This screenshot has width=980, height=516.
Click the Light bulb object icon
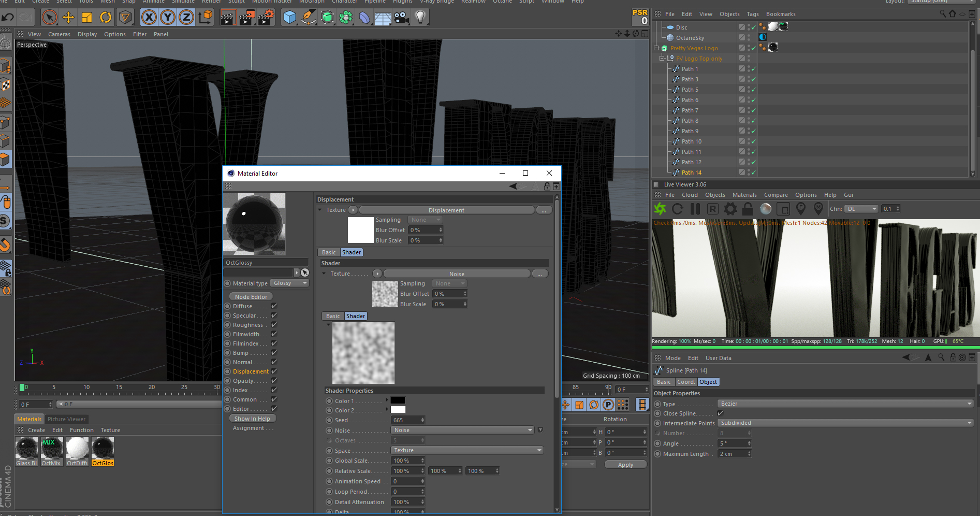point(420,18)
